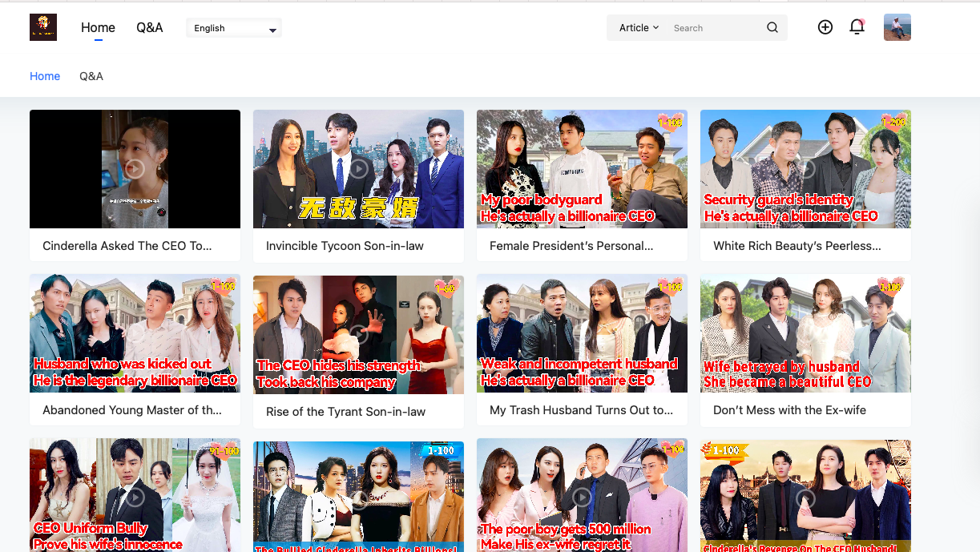The image size is (980, 552).
Task: Open the Article search type dropdown
Action: [639, 28]
